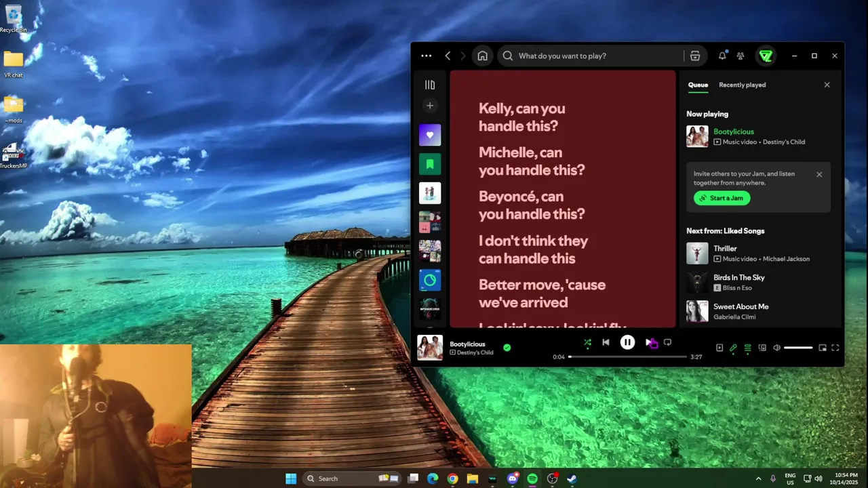868x488 pixels.
Task: Open Your Episodes green bookmark
Action: point(430,164)
